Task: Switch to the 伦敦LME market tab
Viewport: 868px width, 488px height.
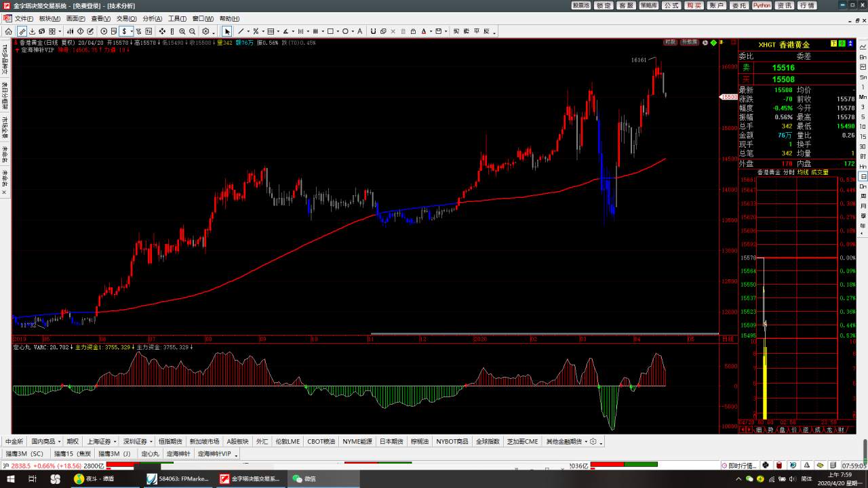Action: tap(288, 442)
